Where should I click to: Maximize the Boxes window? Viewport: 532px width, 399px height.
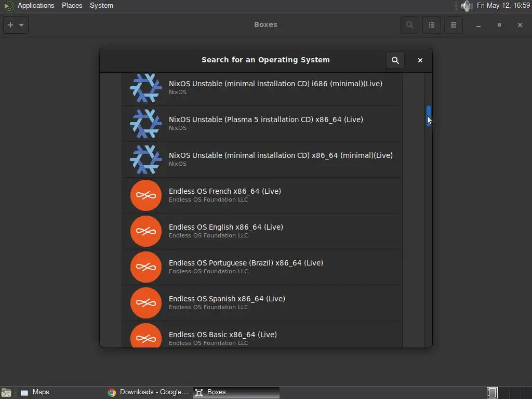click(x=499, y=25)
